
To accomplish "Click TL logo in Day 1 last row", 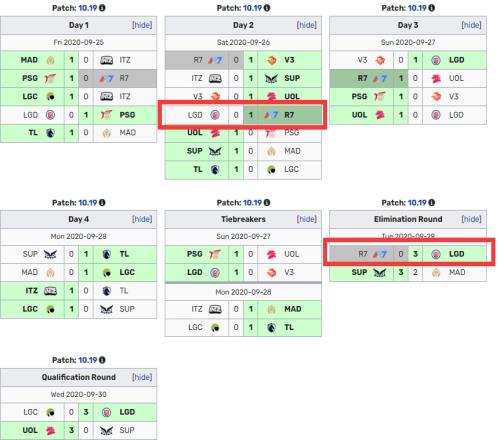I will tap(50, 133).
